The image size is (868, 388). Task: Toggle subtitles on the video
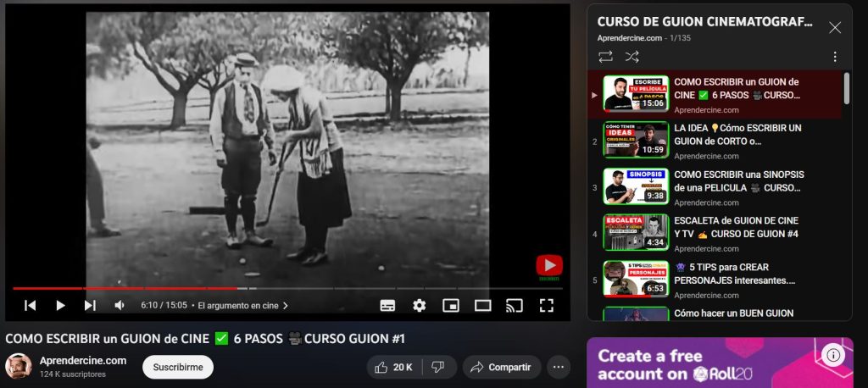tap(387, 306)
